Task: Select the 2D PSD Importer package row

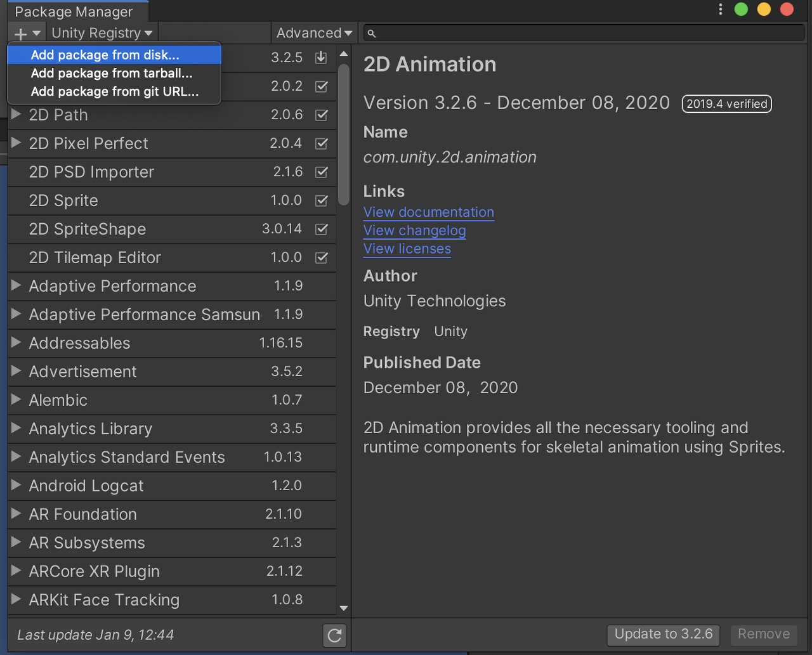Action: [x=172, y=172]
